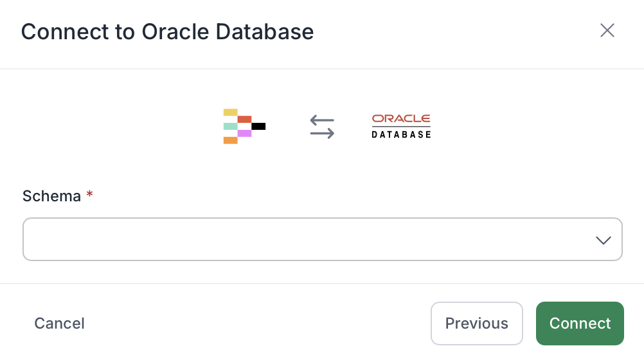
Task: Click the red ORACLE wordmark
Action: (x=401, y=119)
